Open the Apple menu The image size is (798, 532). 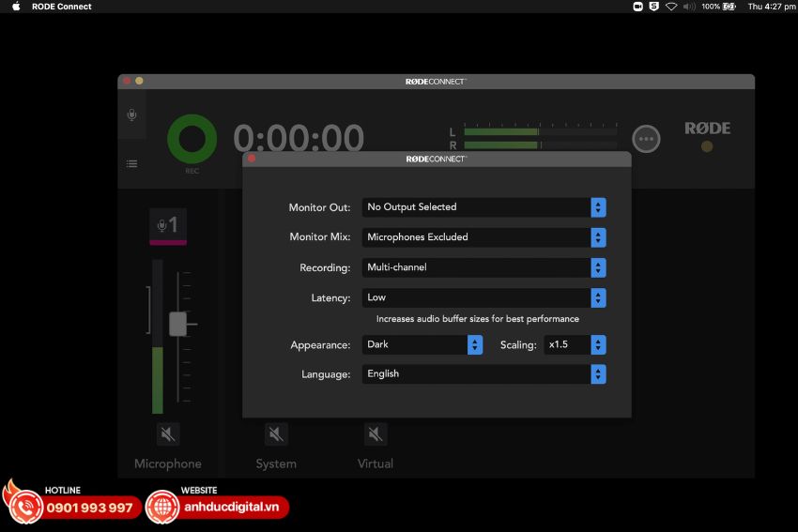[x=16, y=7]
